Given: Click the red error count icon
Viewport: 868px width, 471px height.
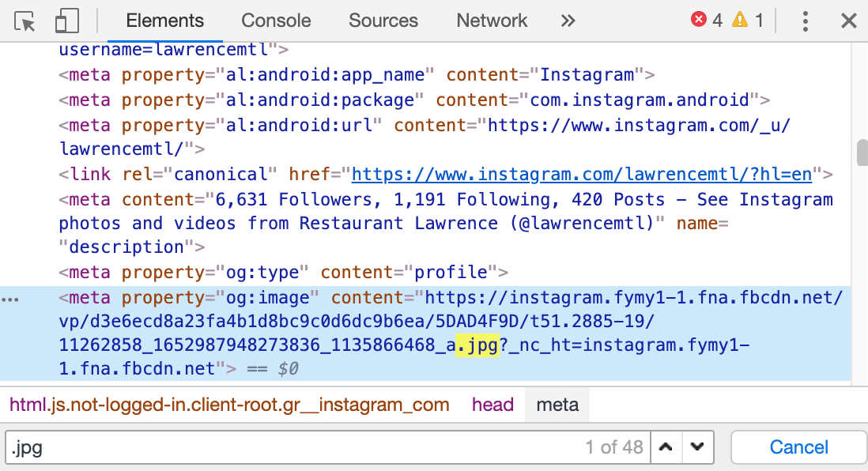Looking at the screenshot, I should (x=699, y=20).
